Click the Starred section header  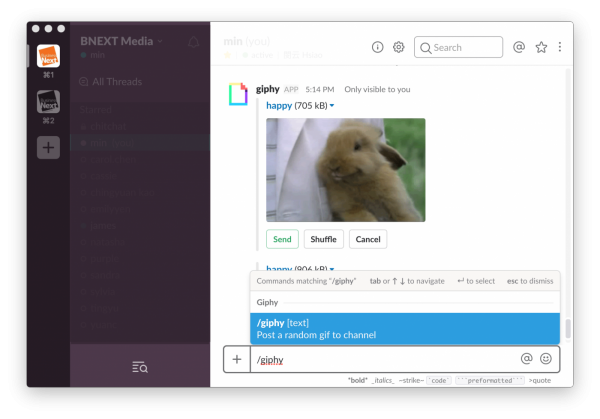96,110
